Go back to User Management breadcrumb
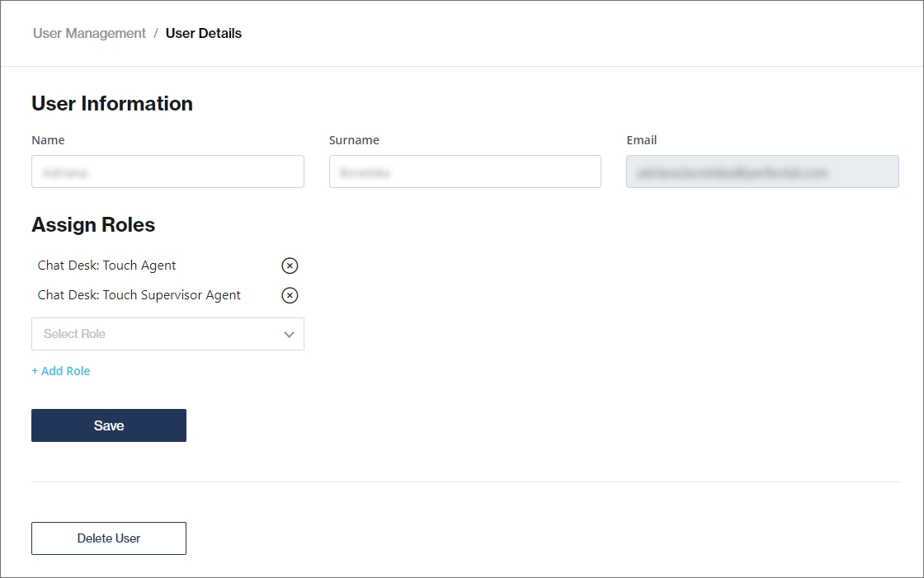This screenshot has height=578, width=924. coord(89,34)
